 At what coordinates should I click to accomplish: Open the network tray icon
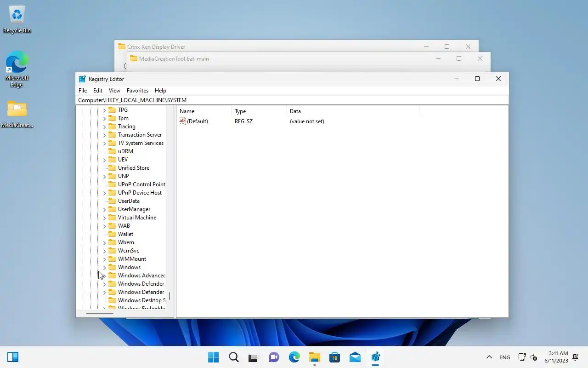click(x=522, y=357)
